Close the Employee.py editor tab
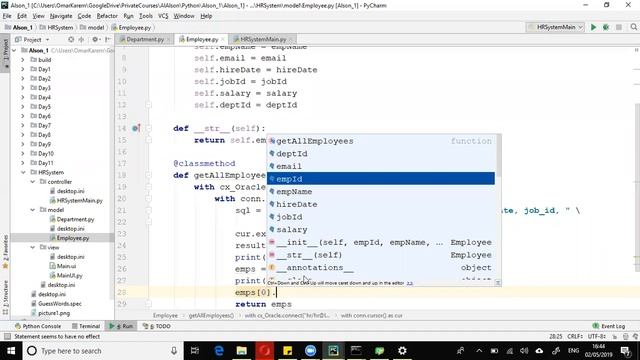Screen dimensions: 640x360 click(223, 40)
